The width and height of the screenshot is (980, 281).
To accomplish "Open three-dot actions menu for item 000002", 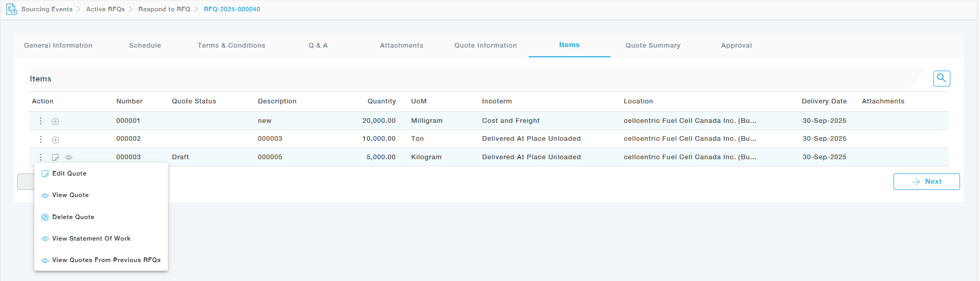I will (41, 139).
